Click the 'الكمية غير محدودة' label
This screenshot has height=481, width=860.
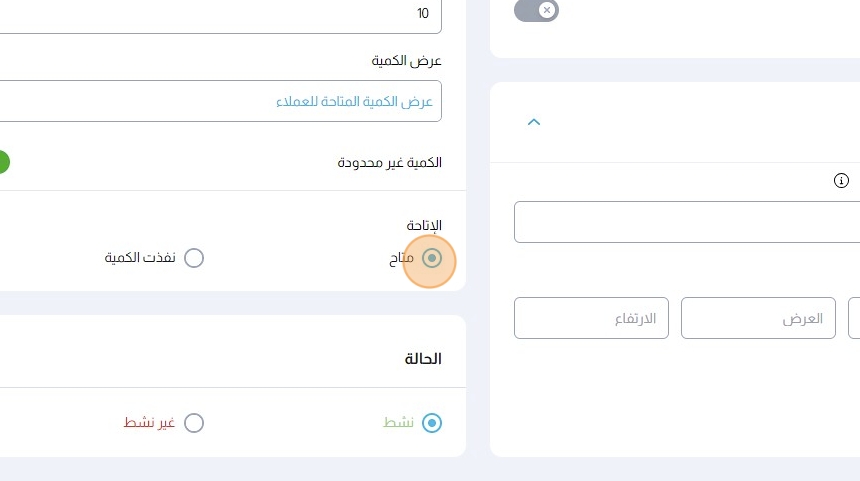point(390,162)
